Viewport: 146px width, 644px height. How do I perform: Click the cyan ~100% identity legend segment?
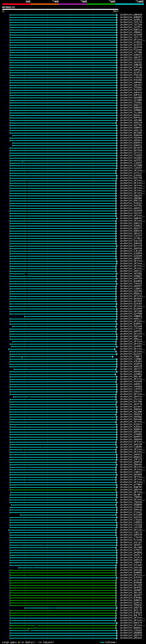(130, 4)
